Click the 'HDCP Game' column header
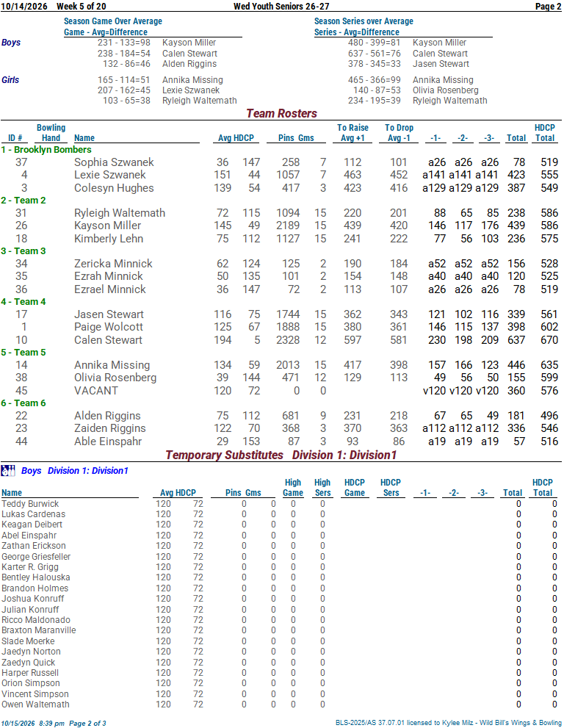Viewport: 564px width, 728px height. (355, 488)
